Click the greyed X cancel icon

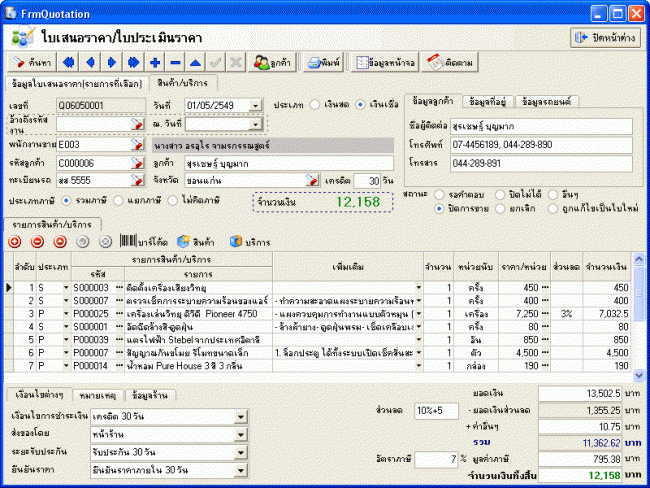pos(236,63)
